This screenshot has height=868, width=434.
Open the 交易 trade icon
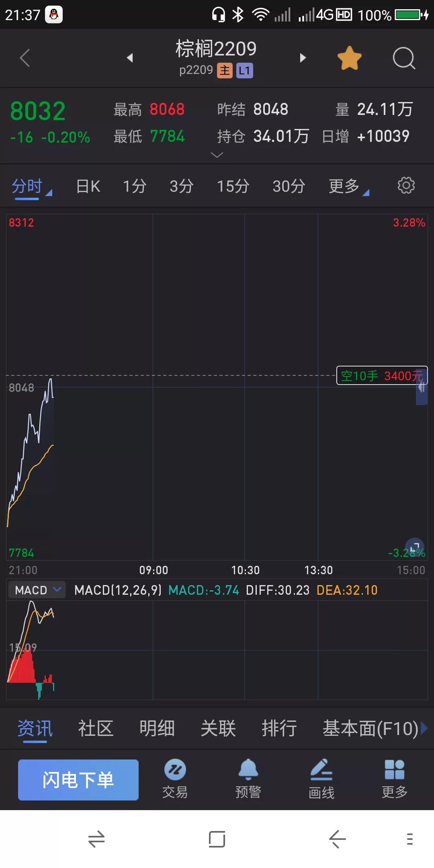(x=175, y=779)
